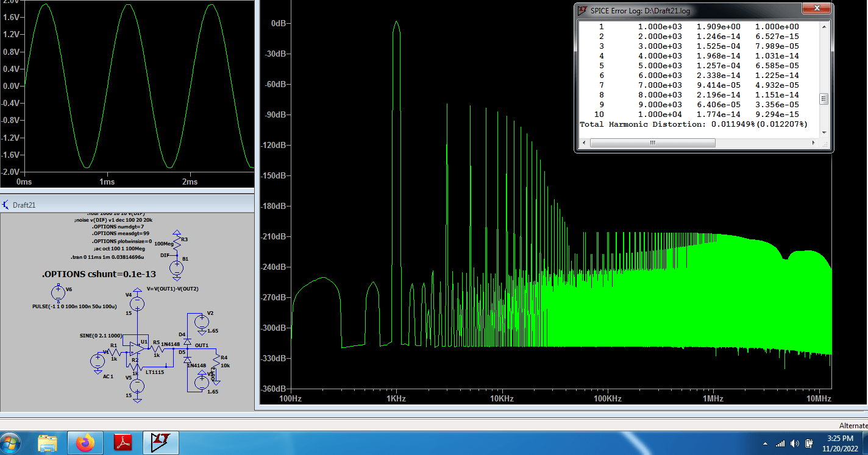This screenshot has height=455, width=868.
Task: Open the volume speaker tray icon
Action: (794, 443)
